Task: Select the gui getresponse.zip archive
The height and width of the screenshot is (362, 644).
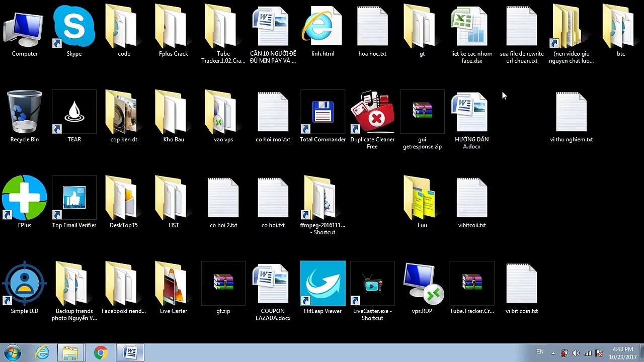Action: [422, 120]
